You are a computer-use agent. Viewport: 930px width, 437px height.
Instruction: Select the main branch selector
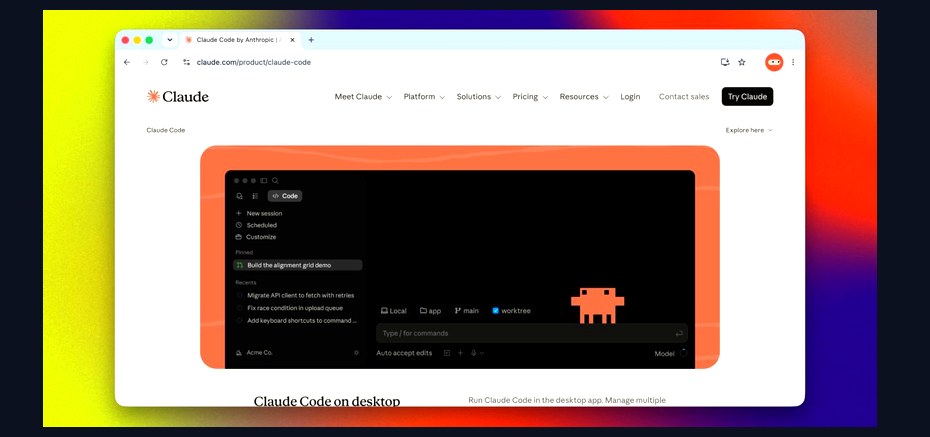coord(467,311)
